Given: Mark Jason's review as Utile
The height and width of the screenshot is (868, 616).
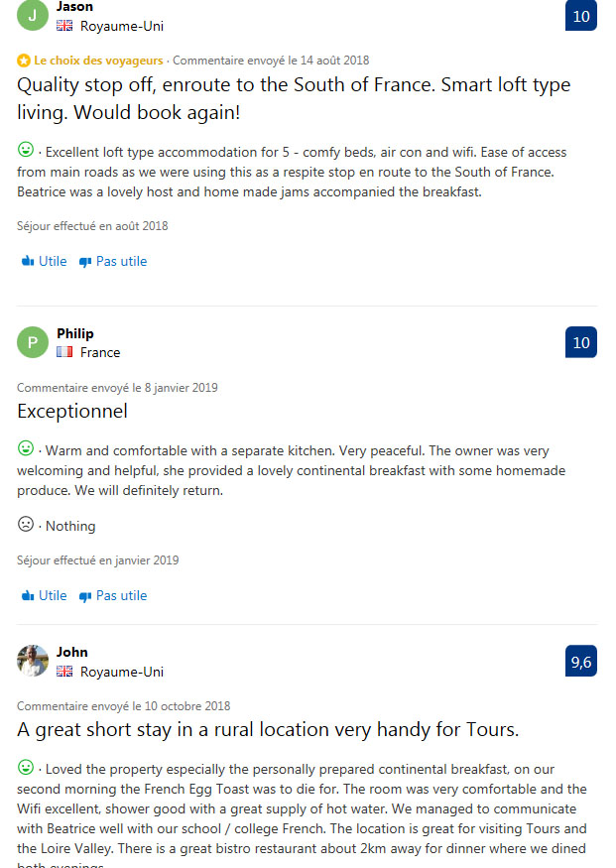Looking at the screenshot, I should point(45,262).
